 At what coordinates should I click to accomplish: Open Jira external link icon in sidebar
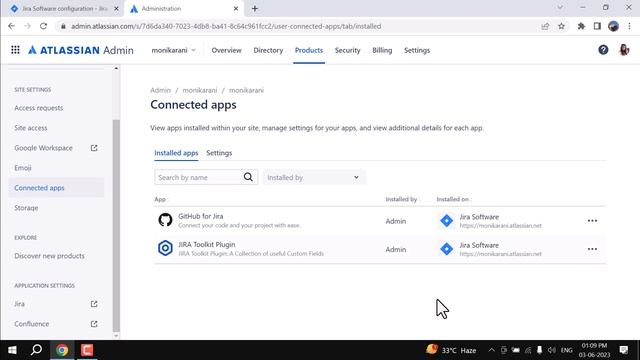pos(94,304)
